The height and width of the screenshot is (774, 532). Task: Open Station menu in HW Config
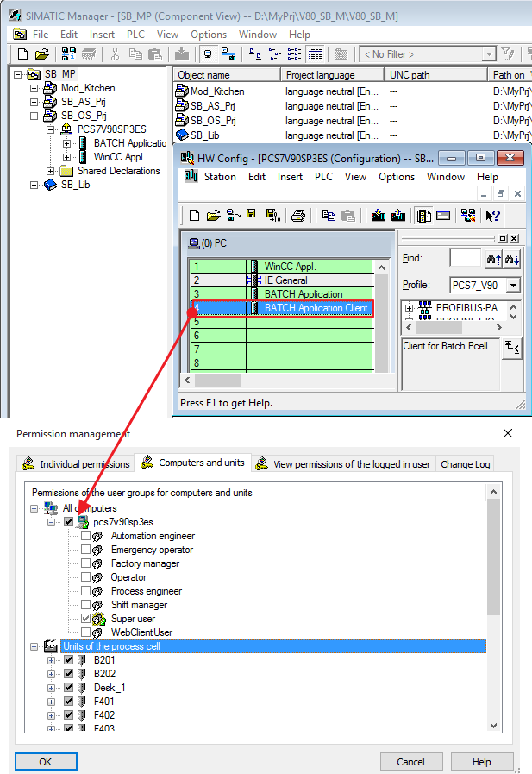click(x=220, y=177)
